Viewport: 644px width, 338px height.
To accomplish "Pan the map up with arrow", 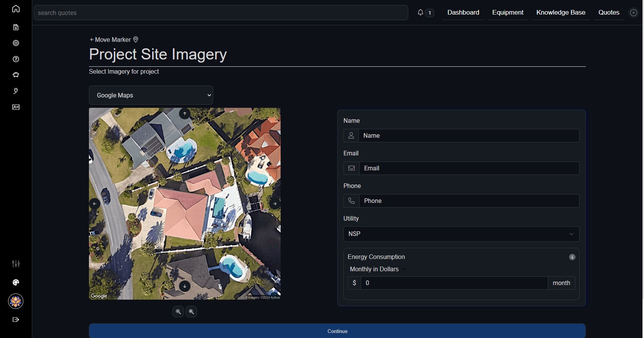I will pos(185,114).
